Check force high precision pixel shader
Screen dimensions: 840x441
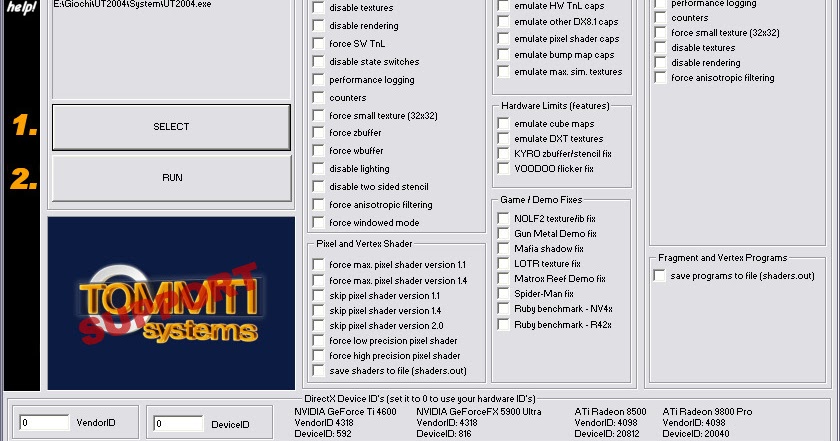click(319, 355)
